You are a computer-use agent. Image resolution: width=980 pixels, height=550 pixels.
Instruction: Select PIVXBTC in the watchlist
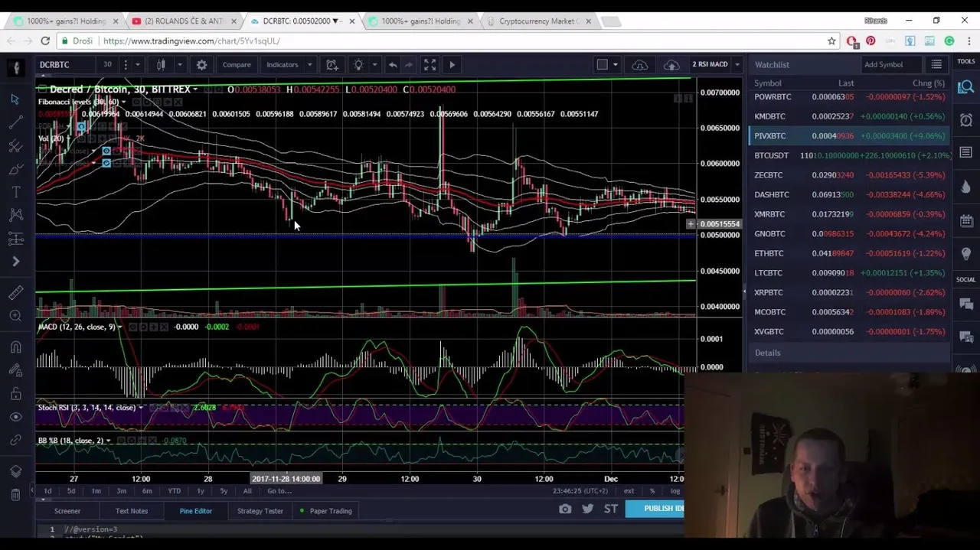pyautogui.click(x=850, y=136)
